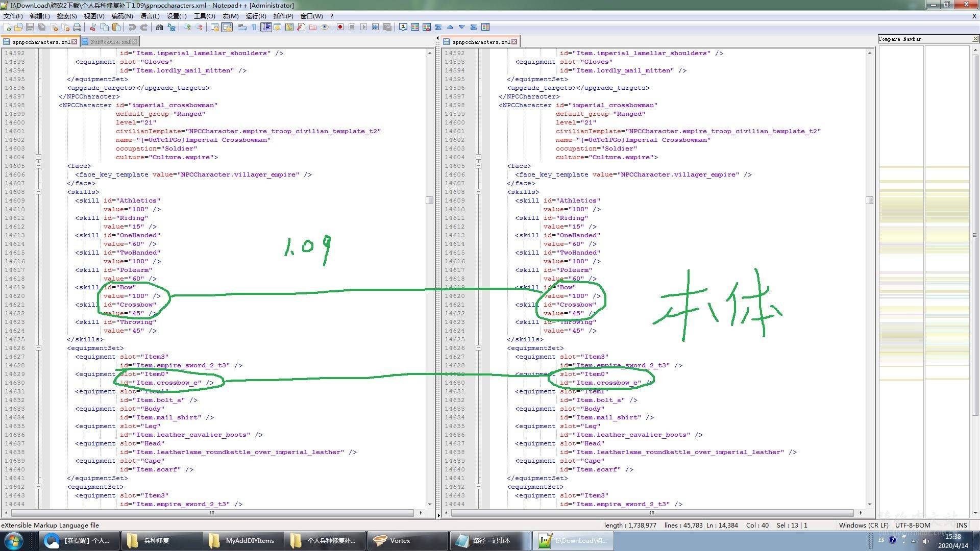Viewport: 980px width, 551px height.
Task: Collapse equipmentSet fold at left line 14626
Action: [x=38, y=348]
